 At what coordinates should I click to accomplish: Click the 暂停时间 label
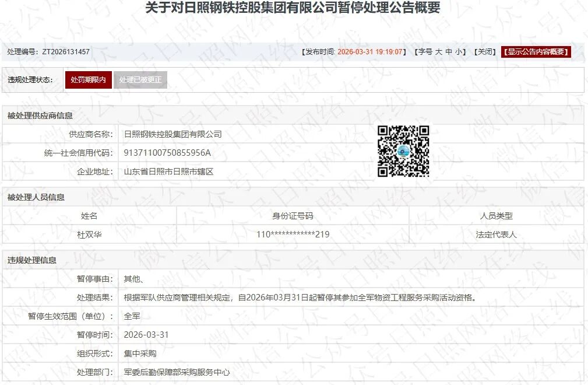[x=95, y=335]
